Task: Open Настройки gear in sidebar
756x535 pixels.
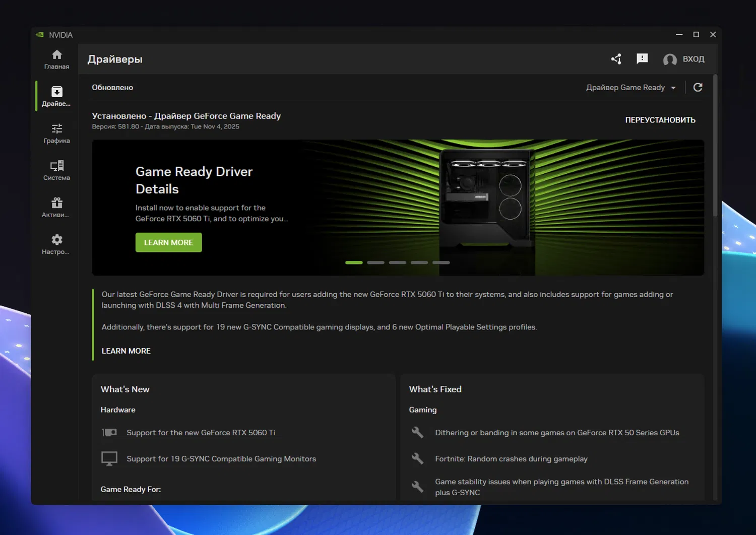Action: (x=56, y=244)
